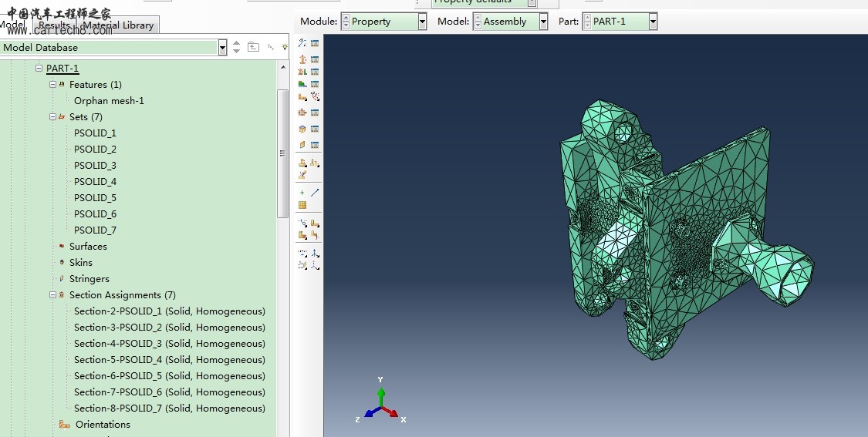
Task: Select the Create Datum Point plus icon
Action: pos(302,193)
